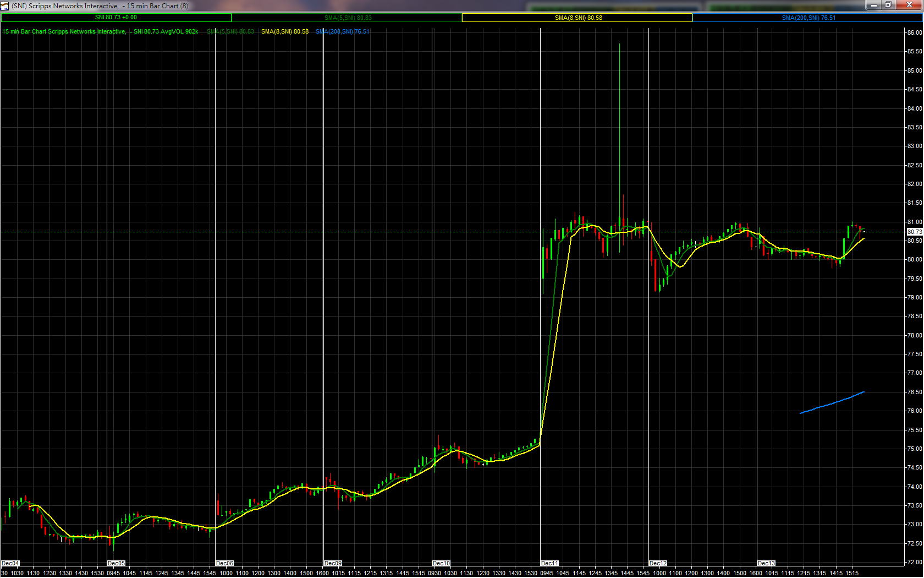Click the Dec13 date label
This screenshot has height=578, width=924.
(767, 563)
